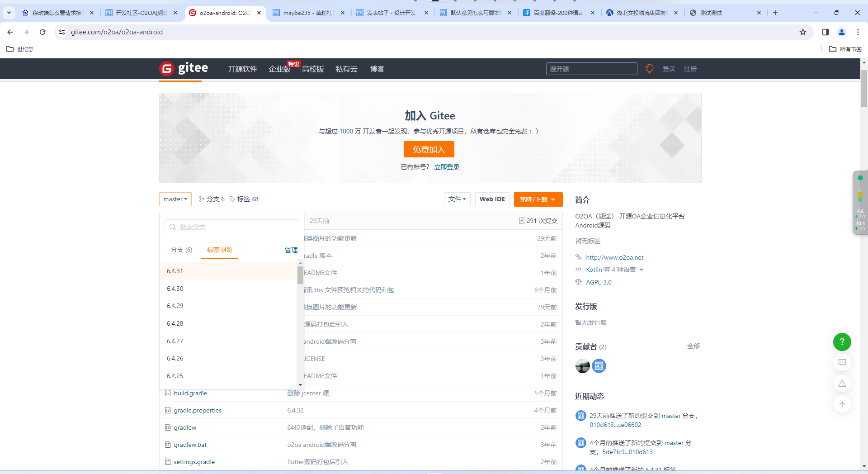Select tag 6.4.28

(228, 323)
